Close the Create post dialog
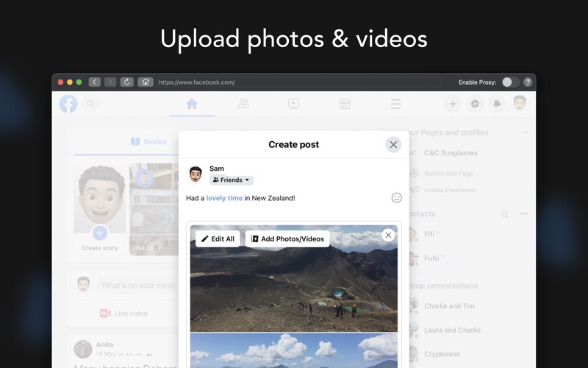 [x=393, y=144]
